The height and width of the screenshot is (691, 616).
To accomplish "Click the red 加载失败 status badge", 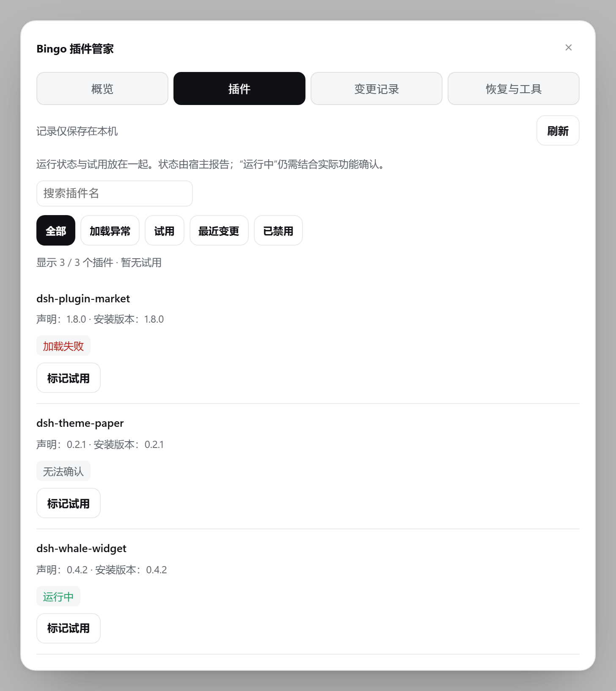I will [63, 346].
